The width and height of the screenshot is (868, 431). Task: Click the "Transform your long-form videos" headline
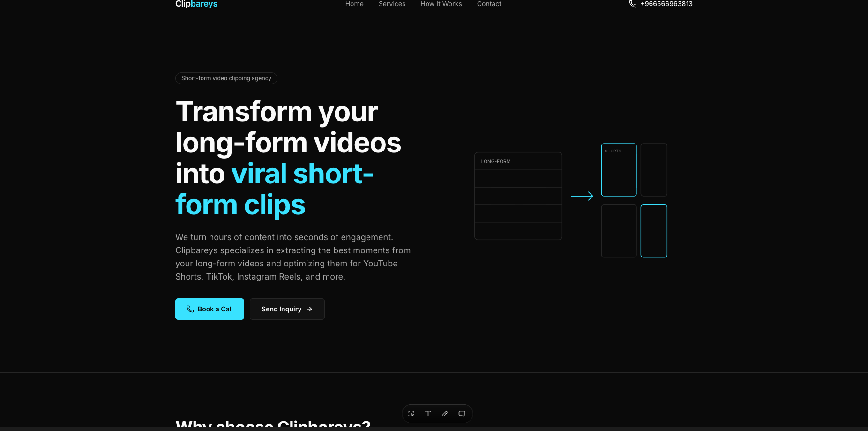tap(288, 158)
